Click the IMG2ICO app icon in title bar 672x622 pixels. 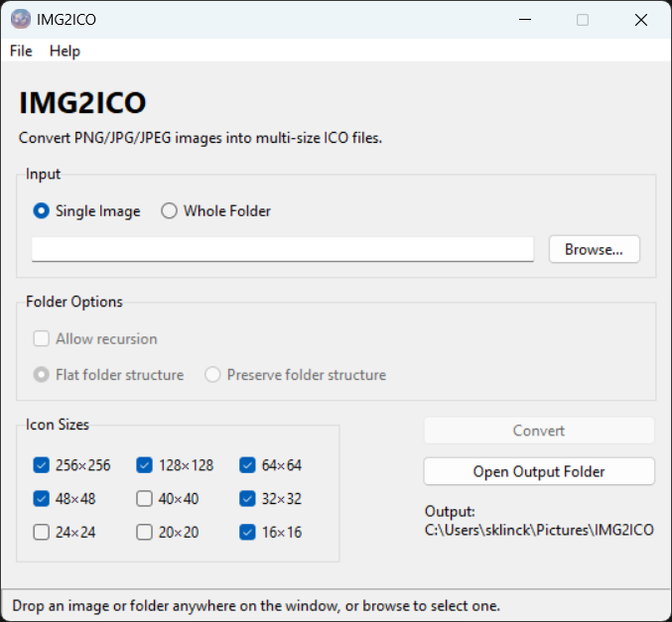coord(20,20)
